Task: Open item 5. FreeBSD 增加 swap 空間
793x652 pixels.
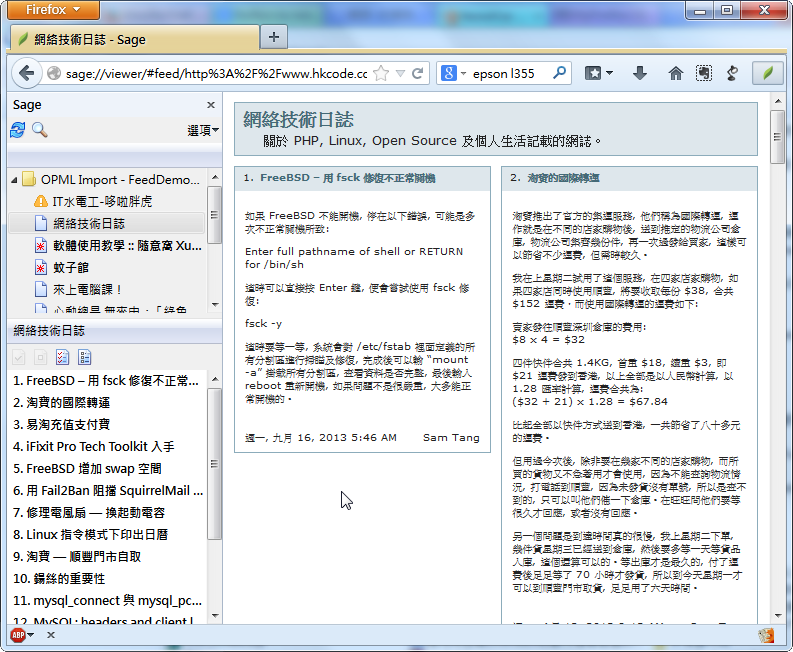Action: pos(87,468)
